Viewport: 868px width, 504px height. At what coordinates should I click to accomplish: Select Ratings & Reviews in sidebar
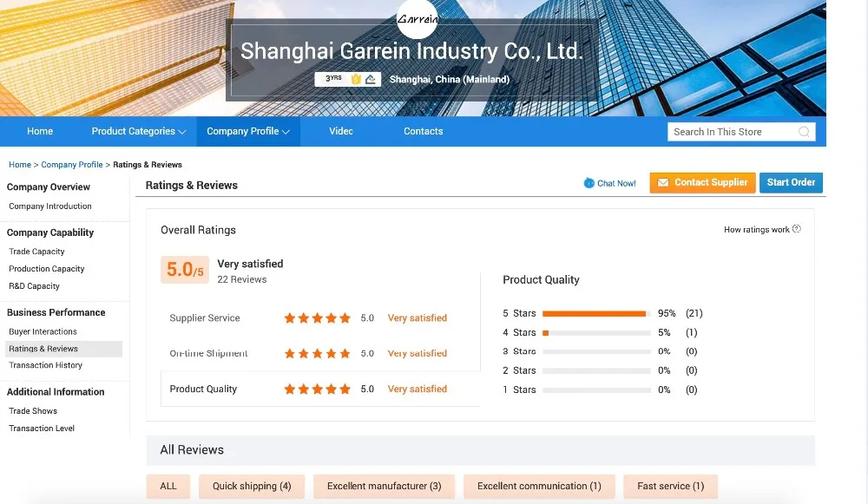click(63, 349)
